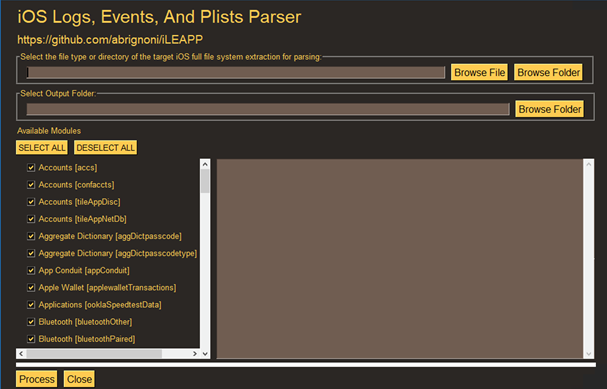The width and height of the screenshot is (607, 389).
Task: Uncheck Applications [ooklaSpeedtestData] module
Action: (31, 305)
